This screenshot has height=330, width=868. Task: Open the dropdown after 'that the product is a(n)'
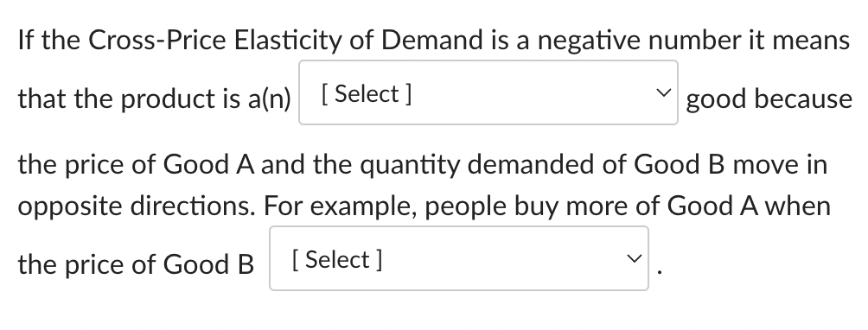click(488, 92)
